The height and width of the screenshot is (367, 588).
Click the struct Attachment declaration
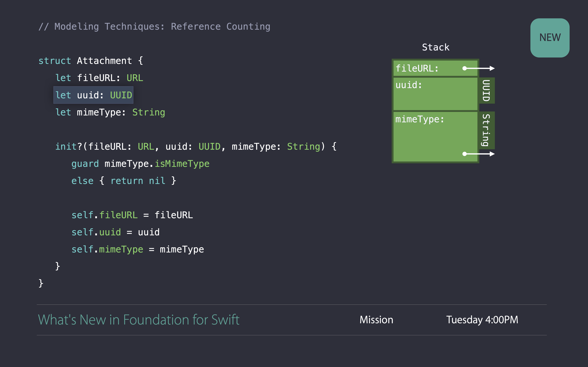pos(91,61)
